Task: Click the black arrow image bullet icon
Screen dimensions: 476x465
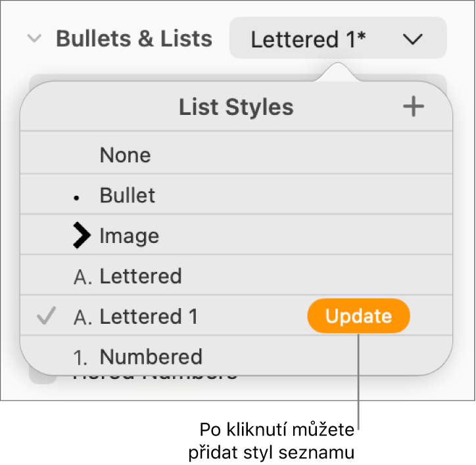Action: tap(83, 236)
